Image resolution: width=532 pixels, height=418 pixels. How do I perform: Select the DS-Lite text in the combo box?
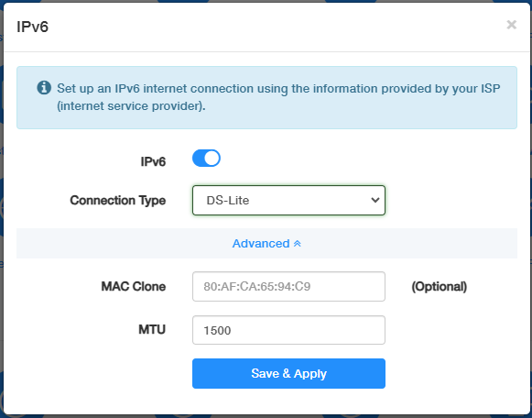coord(228,201)
